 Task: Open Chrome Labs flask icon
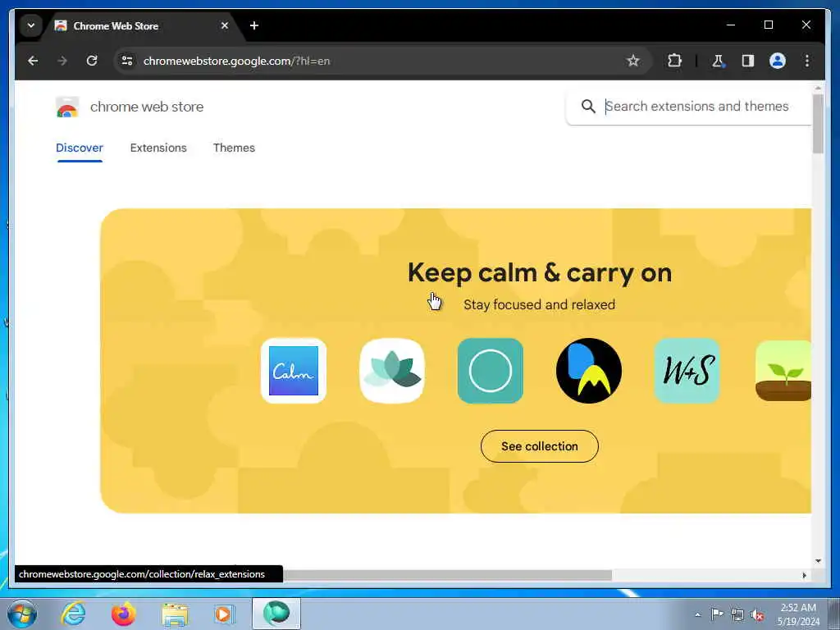[718, 61]
